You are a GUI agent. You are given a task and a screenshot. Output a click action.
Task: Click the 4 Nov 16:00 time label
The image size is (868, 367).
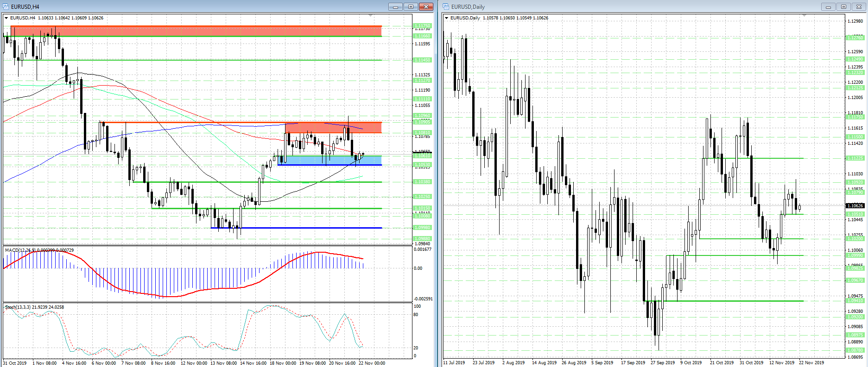click(x=74, y=363)
